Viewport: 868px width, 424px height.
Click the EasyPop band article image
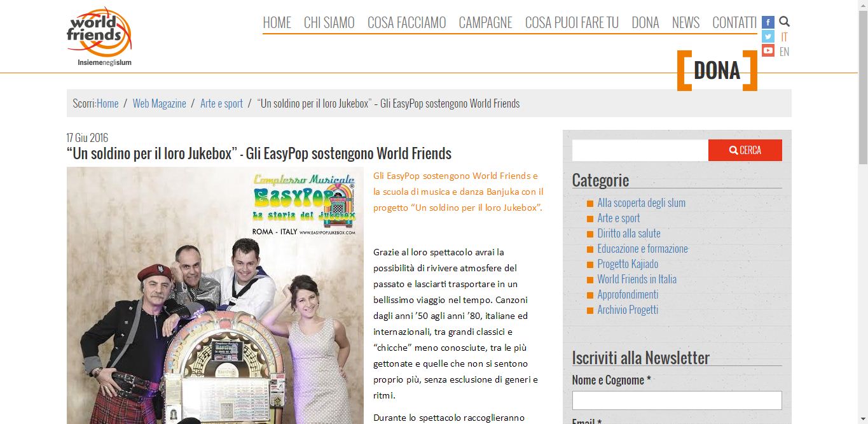coord(215,295)
